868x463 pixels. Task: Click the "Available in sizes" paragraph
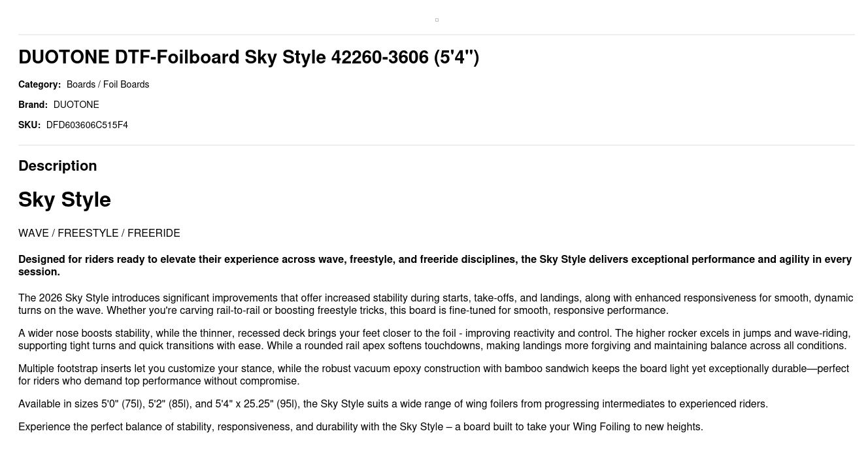tap(393, 404)
